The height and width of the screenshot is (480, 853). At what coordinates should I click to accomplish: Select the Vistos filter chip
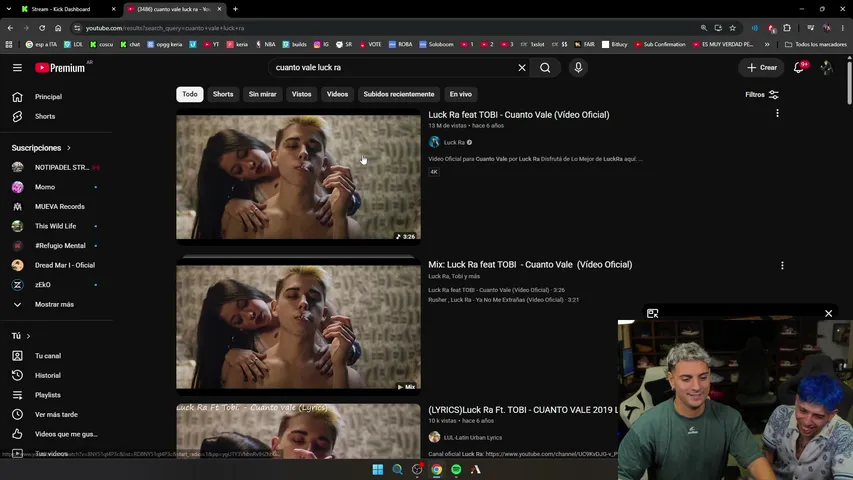click(x=301, y=94)
